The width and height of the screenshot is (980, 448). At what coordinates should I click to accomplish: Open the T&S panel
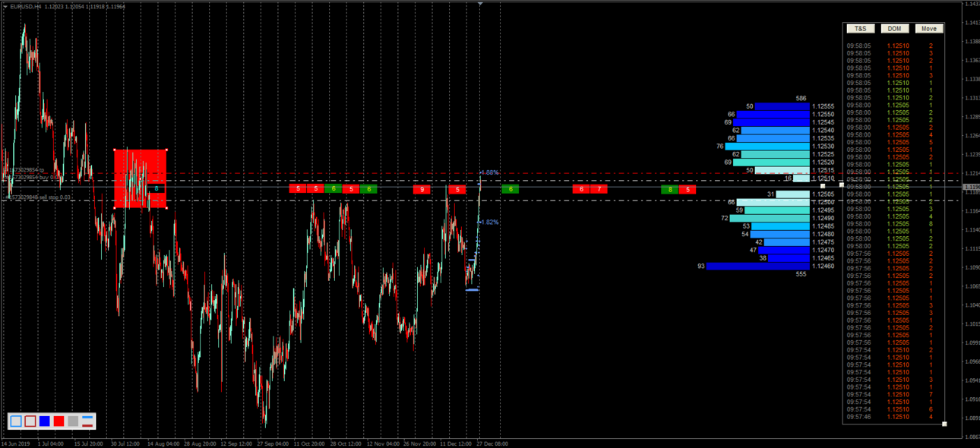coord(860,28)
